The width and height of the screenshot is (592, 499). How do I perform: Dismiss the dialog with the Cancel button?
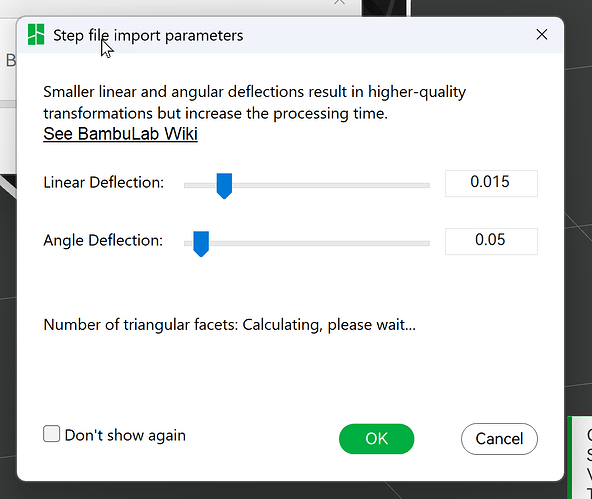coord(499,439)
